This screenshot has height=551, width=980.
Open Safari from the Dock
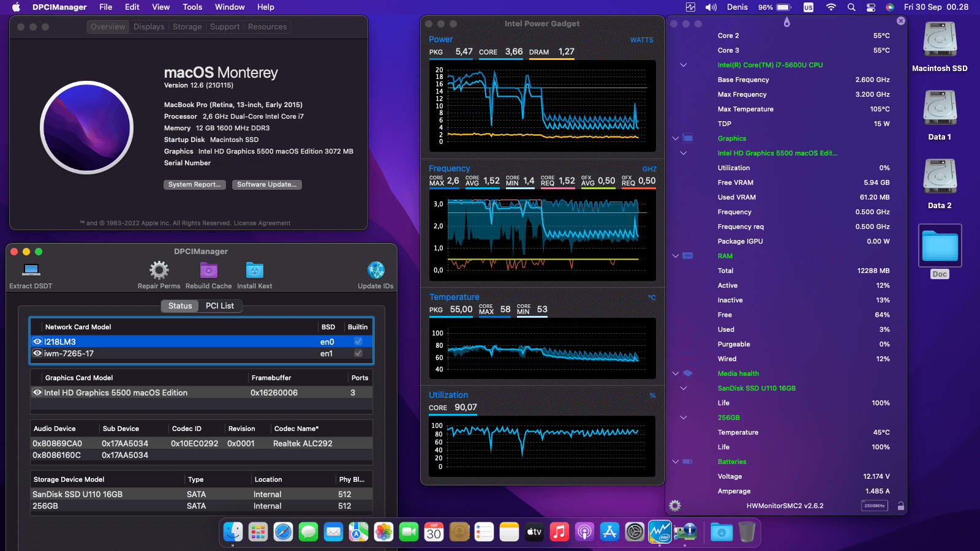pos(283,531)
